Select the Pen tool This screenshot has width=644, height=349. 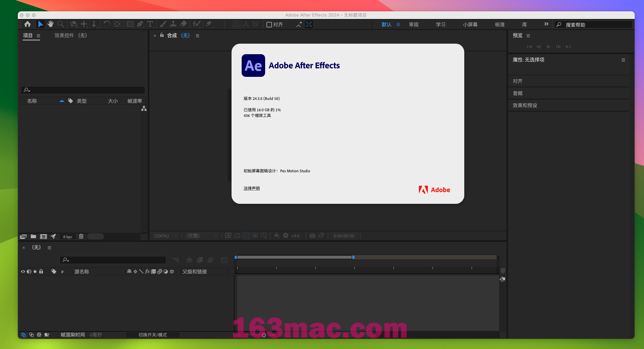tap(140, 24)
